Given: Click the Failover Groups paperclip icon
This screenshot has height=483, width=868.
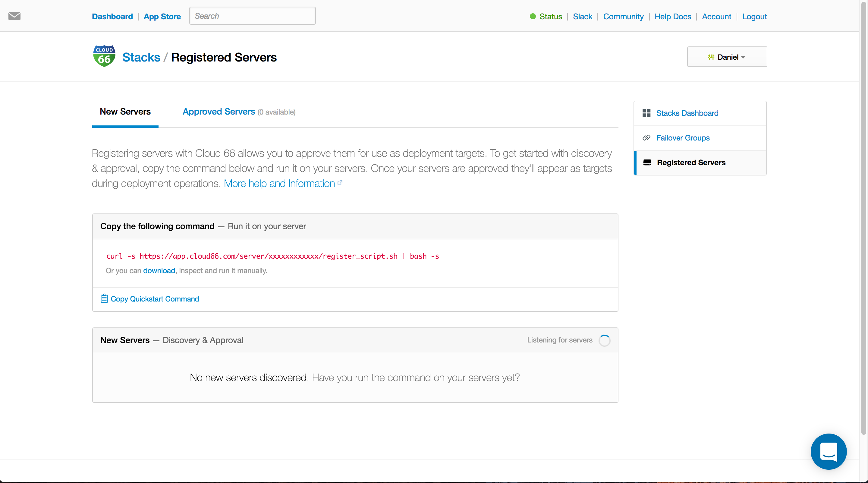Looking at the screenshot, I should tap(646, 137).
